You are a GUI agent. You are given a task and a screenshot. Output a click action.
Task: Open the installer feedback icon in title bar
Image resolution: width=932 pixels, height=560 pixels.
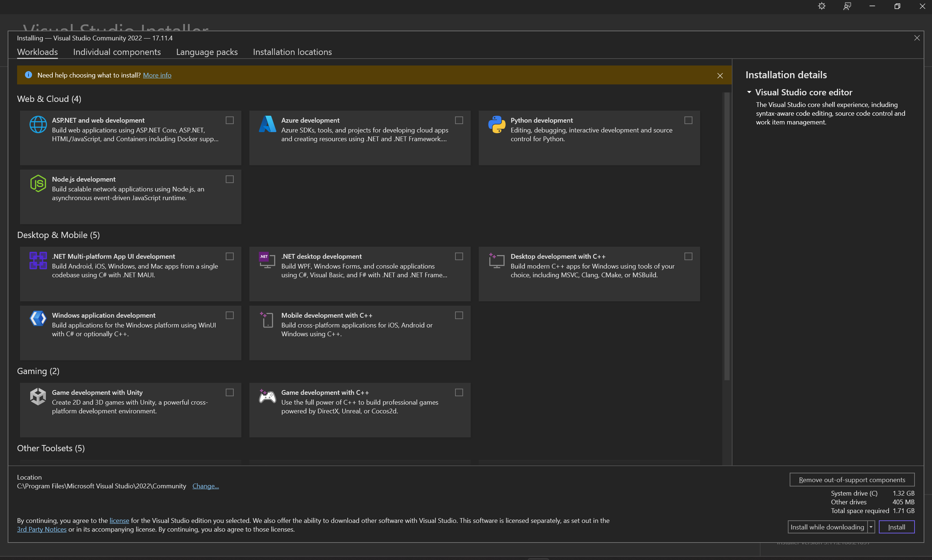point(847,7)
